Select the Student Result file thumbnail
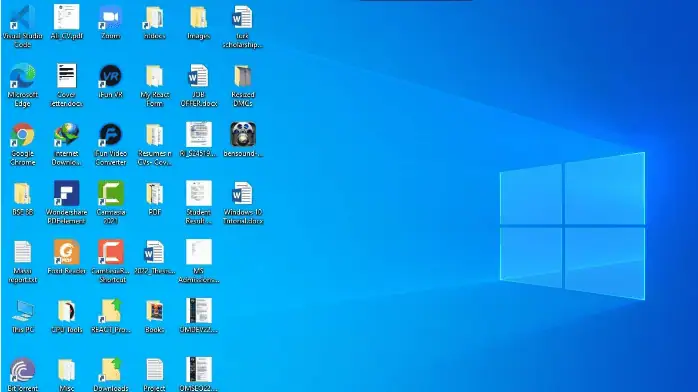 click(199, 193)
